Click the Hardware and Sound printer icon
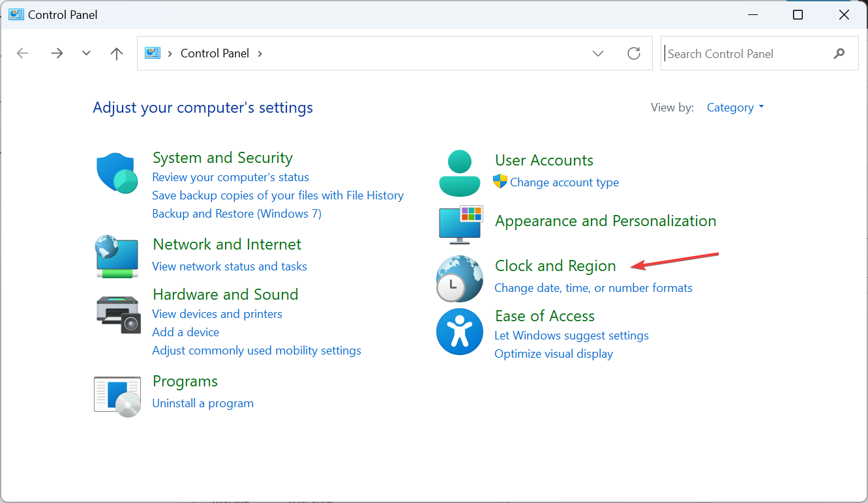The width and height of the screenshot is (868, 503). [x=117, y=314]
